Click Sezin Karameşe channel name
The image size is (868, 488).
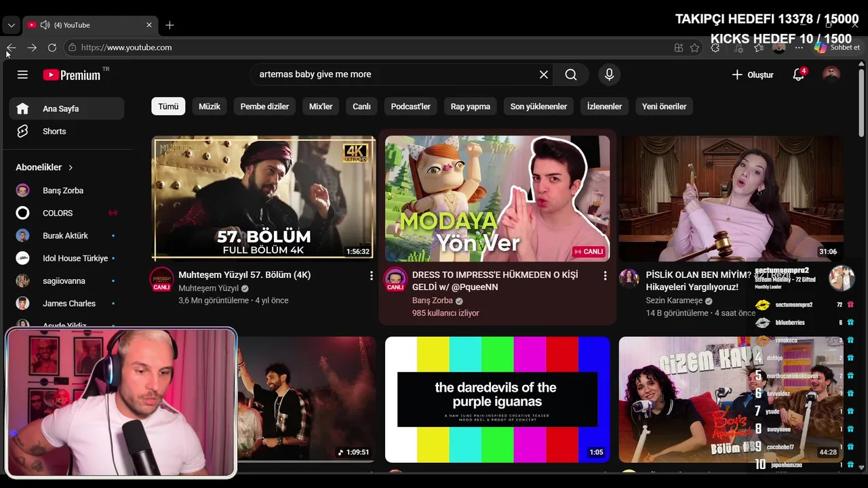[x=674, y=300]
